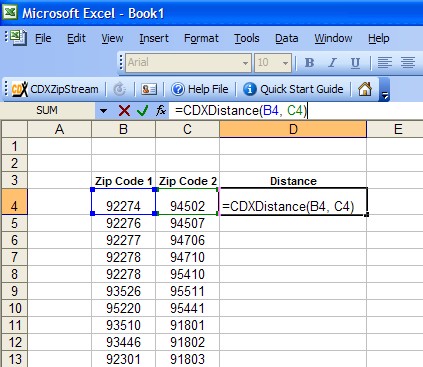The width and height of the screenshot is (423, 367).
Task: Select column D header
Action: pos(293,129)
